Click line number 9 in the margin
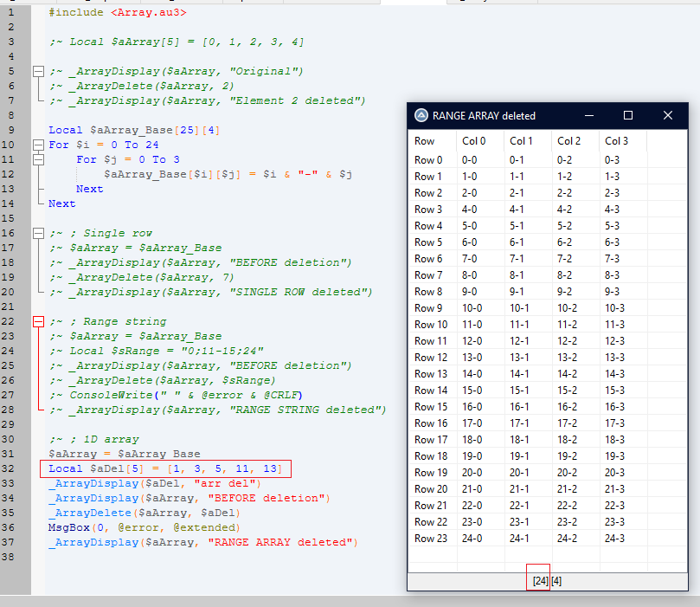This screenshot has height=607, width=700. tap(10, 130)
